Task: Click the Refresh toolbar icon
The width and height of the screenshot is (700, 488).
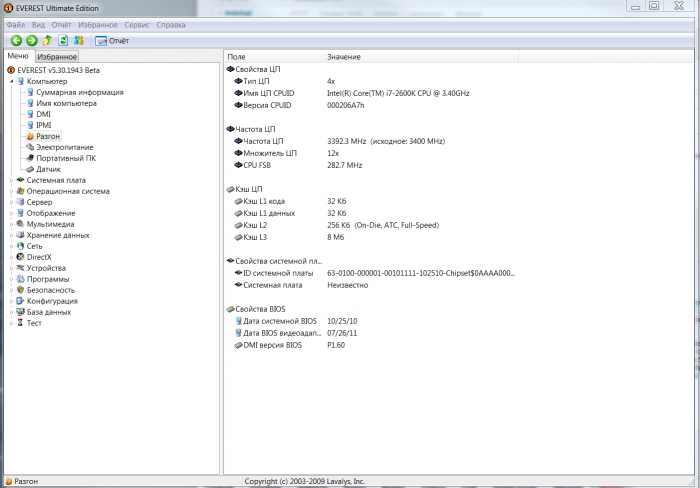Action: point(63,41)
